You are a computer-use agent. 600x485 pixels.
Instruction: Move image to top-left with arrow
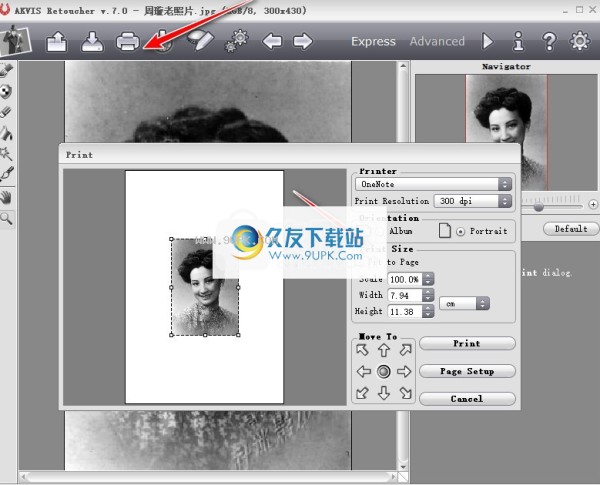click(x=362, y=349)
